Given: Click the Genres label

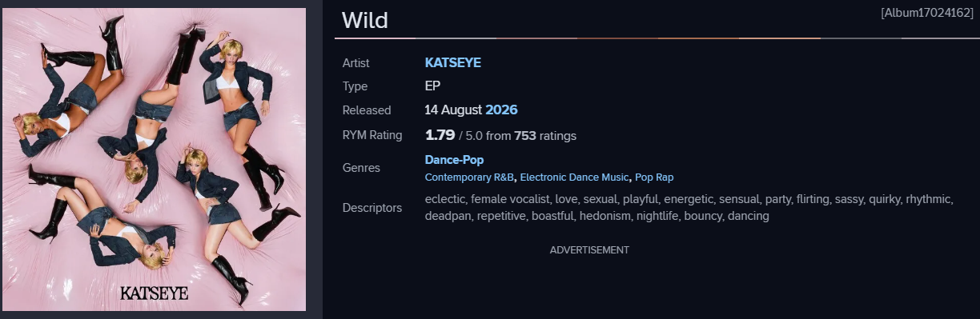Looking at the screenshot, I should click(x=361, y=168).
